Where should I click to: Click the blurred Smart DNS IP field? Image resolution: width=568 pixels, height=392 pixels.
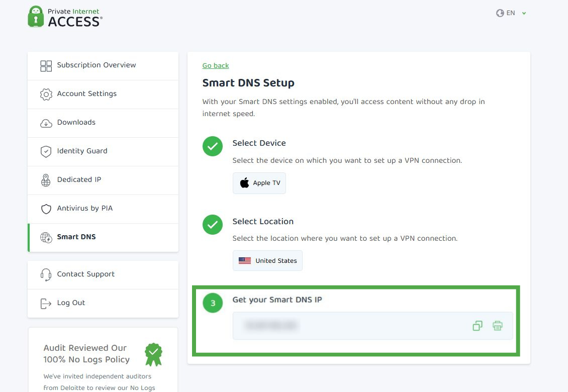coord(373,326)
